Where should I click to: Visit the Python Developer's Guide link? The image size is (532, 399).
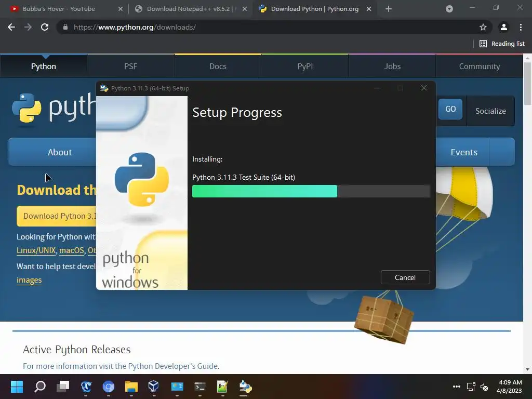pos(172,366)
